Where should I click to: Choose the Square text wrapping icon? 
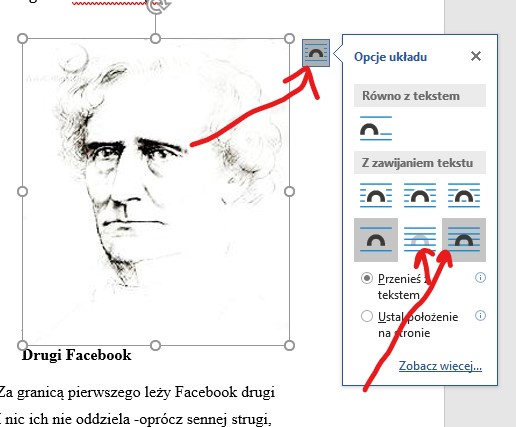[376, 195]
